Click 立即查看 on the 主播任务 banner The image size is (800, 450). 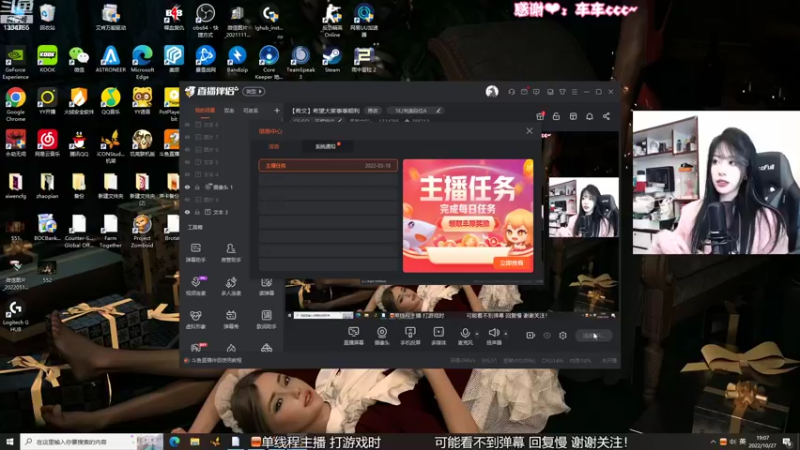point(512,263)
